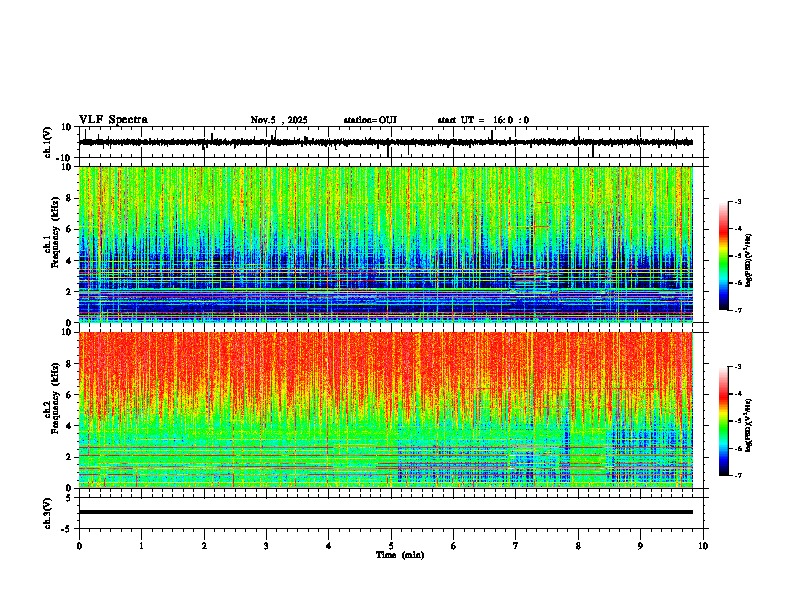Click the '-3' tick on ch.2 colorbar
Screen dimensions: 792x612
[737, 367]
